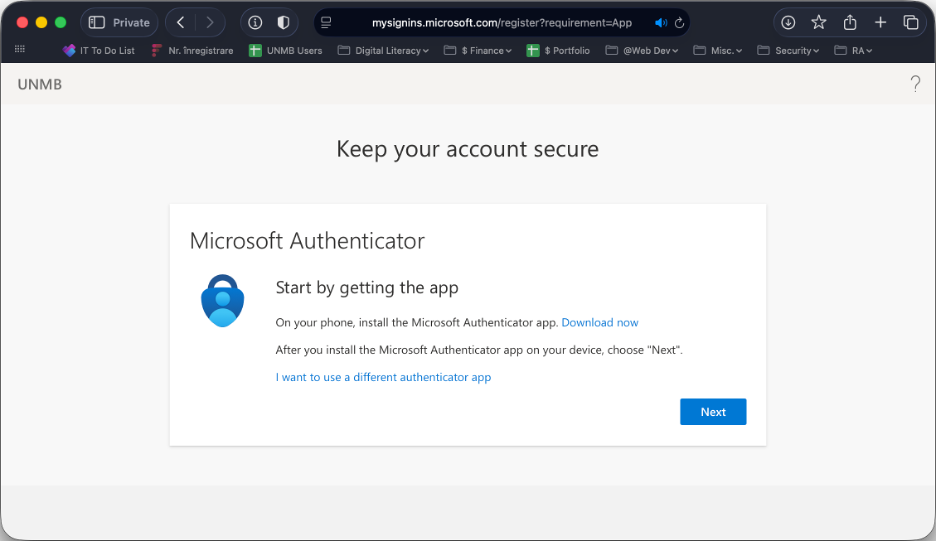Open the IT To Do List bookmark

98,50
